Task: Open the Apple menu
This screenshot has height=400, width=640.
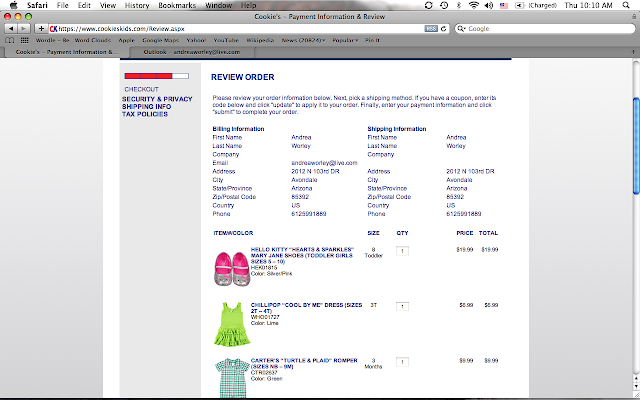Action: (x=13, y=5)
